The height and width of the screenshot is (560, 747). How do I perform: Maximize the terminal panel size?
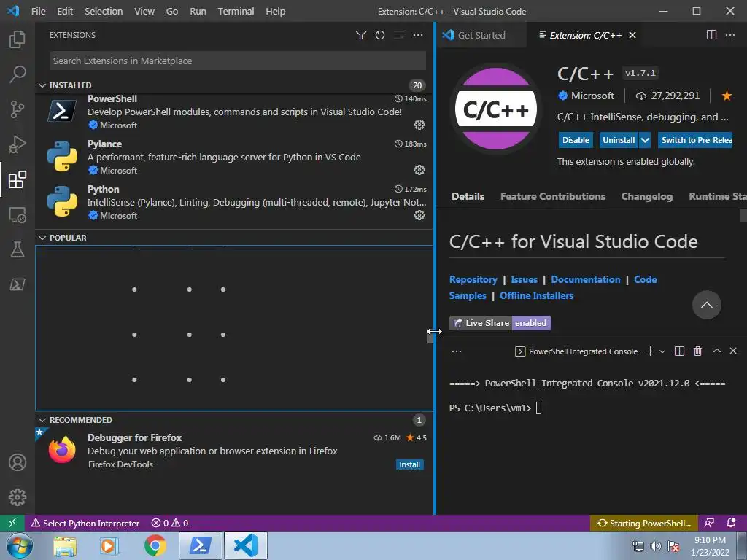(x=716, y=351)
